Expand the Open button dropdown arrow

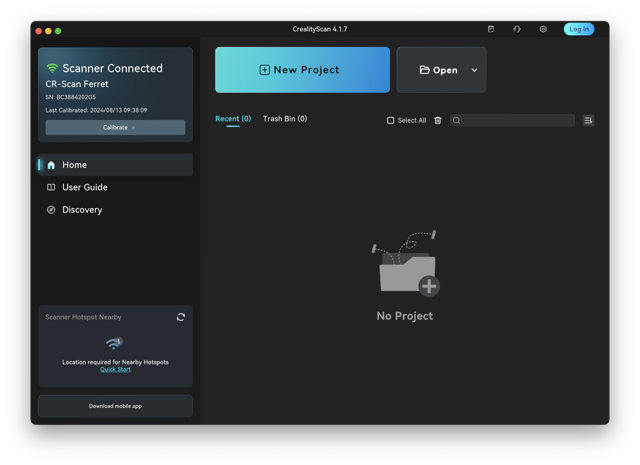coord(474,70)
